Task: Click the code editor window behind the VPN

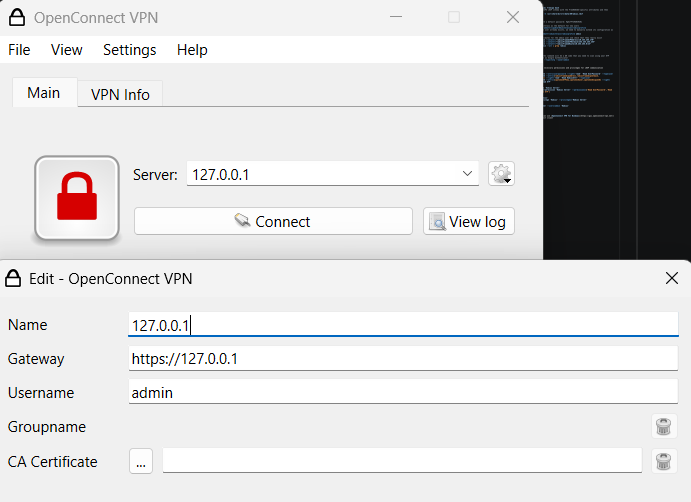Action: pyautogui.click(x=617, y=132)
